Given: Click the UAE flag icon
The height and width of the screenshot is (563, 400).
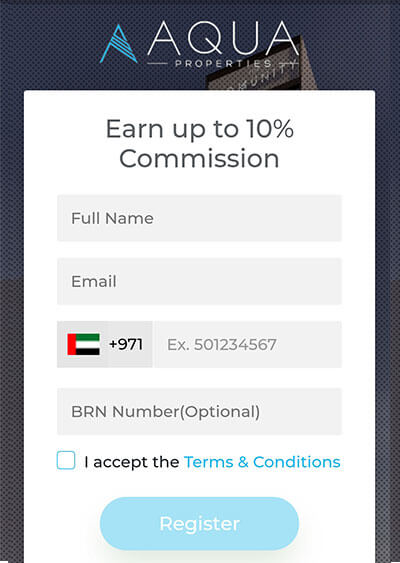Looking at the screenshot, I should (83, 344).
